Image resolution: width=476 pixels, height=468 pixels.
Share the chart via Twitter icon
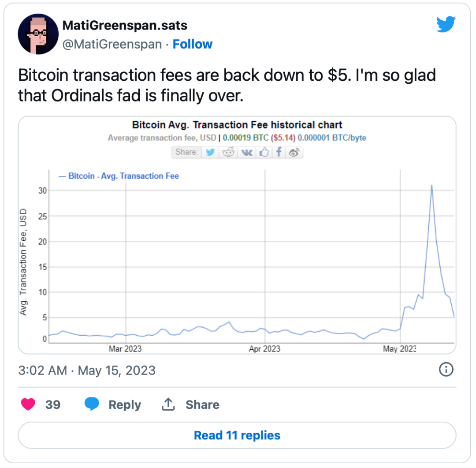pyautogui.click(x=210, y=152)
